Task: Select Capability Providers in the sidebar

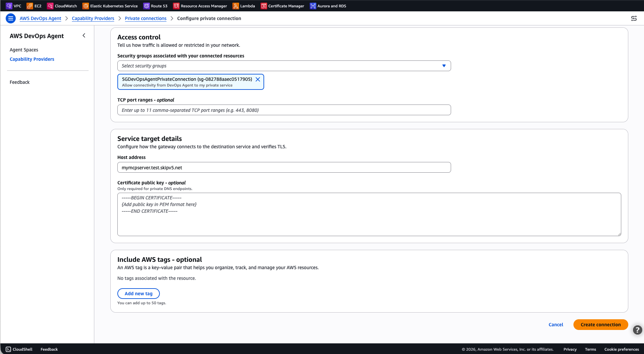Action: coord(32,59)
